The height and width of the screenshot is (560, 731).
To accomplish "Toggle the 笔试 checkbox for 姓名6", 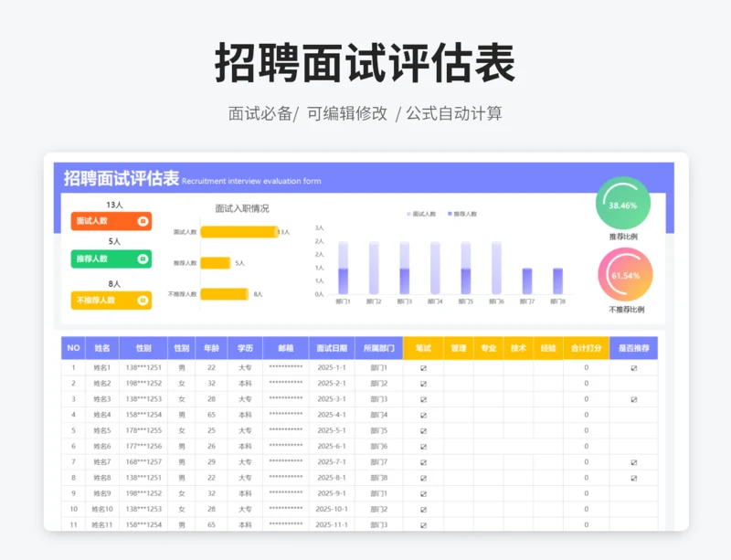I will click(x=423, y=447).
